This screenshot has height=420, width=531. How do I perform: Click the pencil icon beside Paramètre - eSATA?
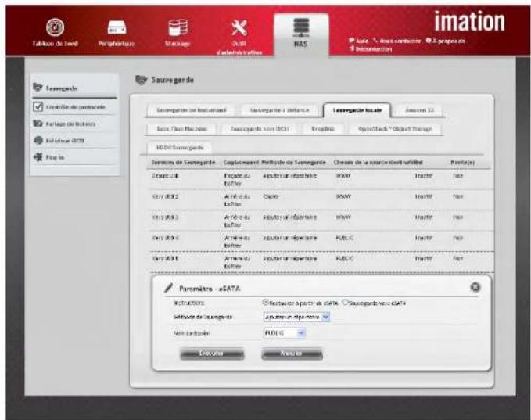[168, 289]
